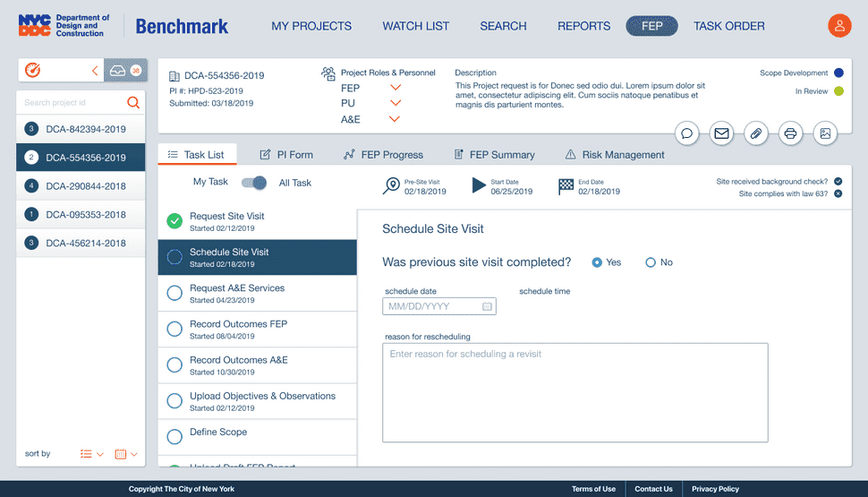This screenshot has height=497, width=868.
Task: Click the Scope Development blue status dot
Action: (838, 73)
